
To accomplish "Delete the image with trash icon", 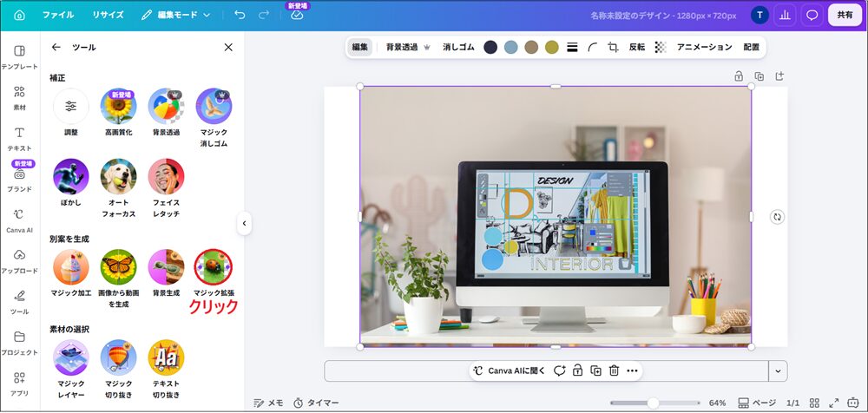I will click(x=614, y=371).
